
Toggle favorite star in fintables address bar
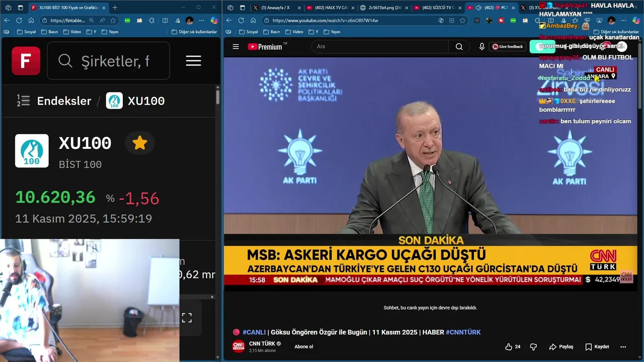[x=113, y=21]
